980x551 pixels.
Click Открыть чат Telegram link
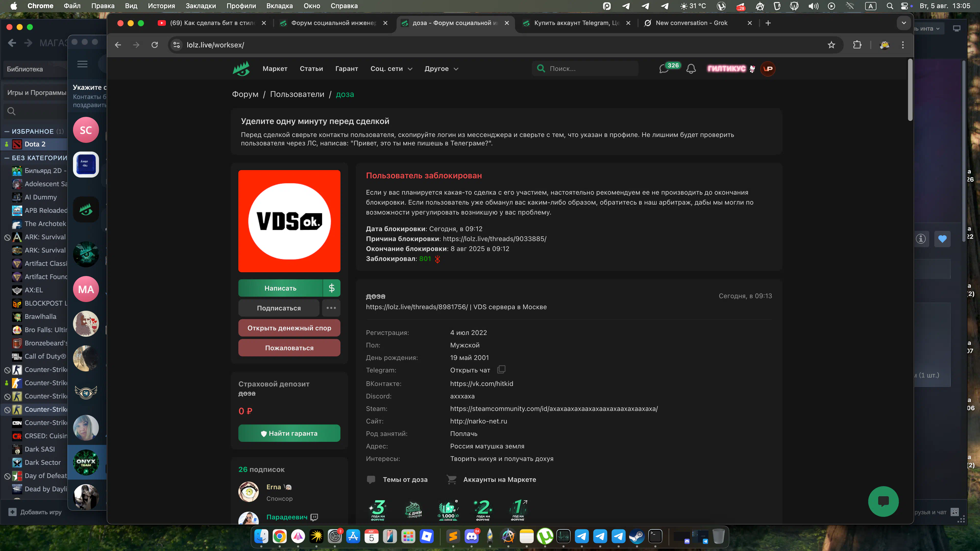[x=470, y=370]
